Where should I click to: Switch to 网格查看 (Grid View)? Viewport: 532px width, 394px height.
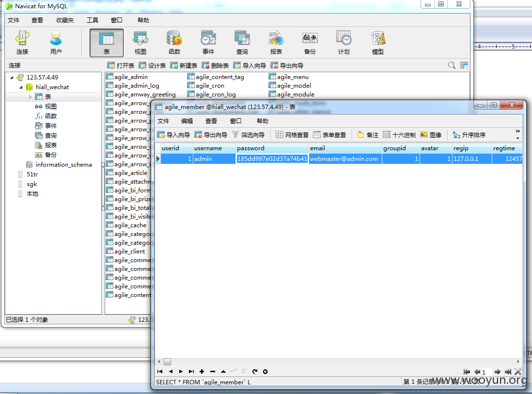(292, 135)
